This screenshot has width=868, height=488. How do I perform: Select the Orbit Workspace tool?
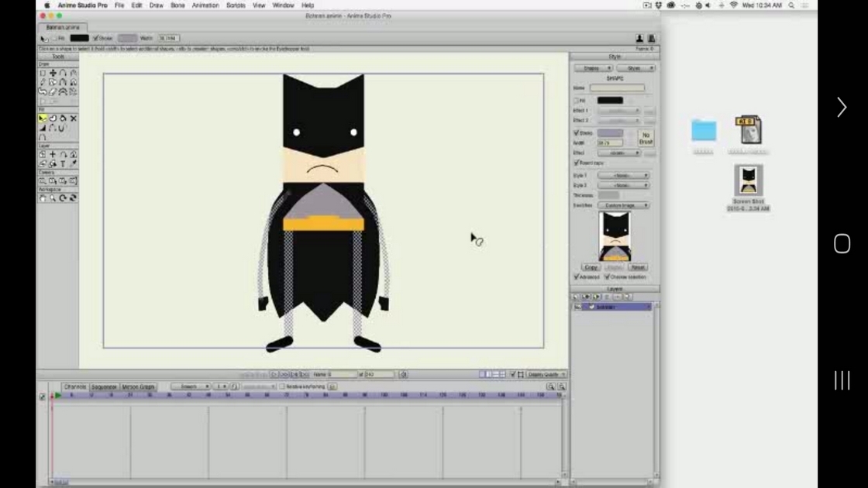click(73, 198)
